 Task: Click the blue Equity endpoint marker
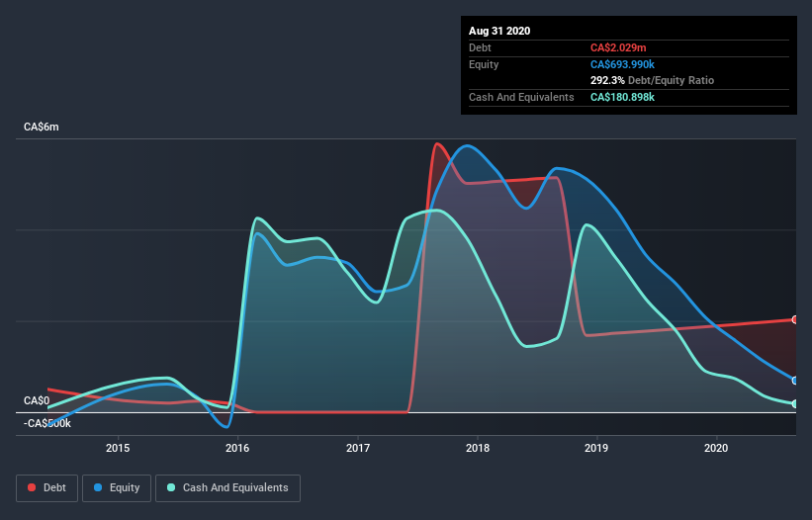[x=795, y=381]
